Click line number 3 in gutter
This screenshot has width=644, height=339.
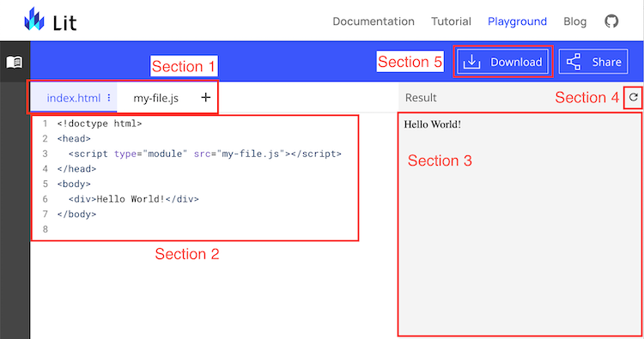point(46,154)
